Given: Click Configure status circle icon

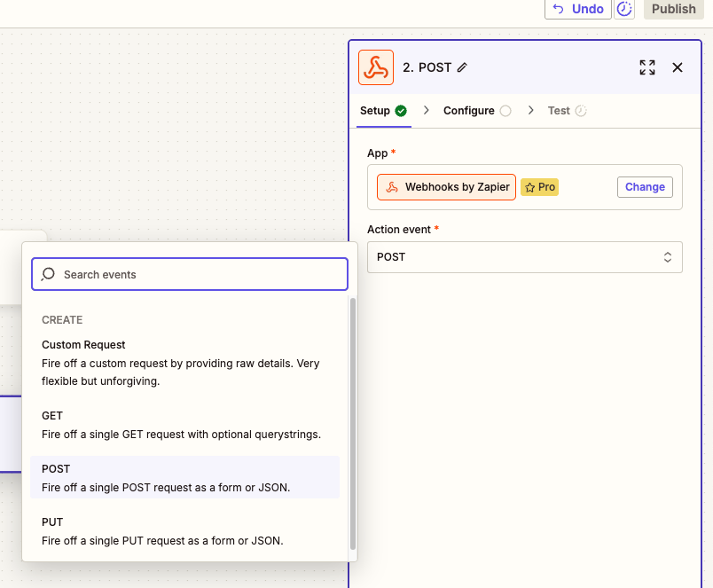Looking at the screenshot, I should [505, 111].
